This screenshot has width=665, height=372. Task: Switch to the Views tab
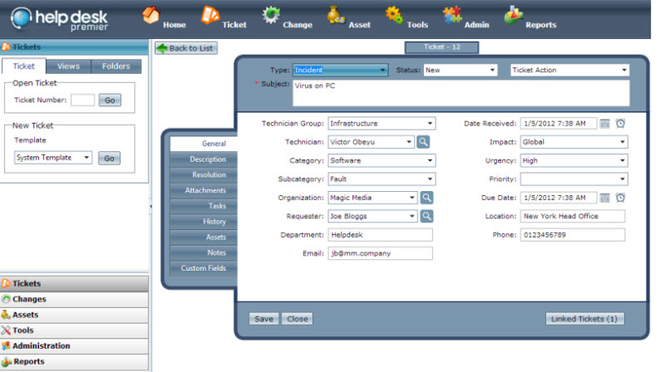click(68, 66)
